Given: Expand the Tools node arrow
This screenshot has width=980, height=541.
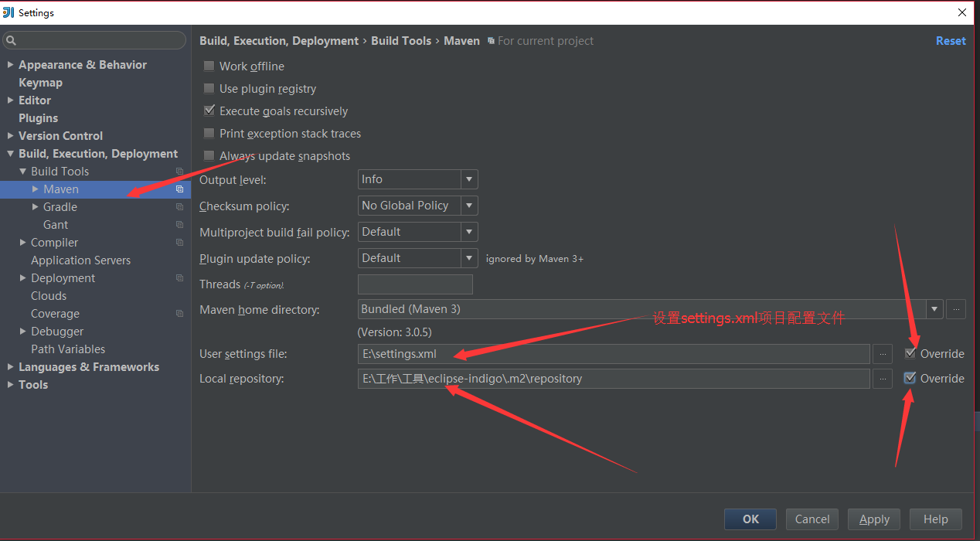Looking at the screenshot, I should [10, 385].
